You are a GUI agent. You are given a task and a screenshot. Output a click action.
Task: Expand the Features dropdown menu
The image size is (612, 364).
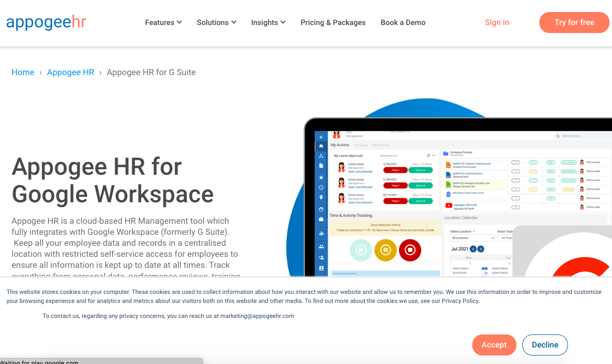tap(163, 23)
